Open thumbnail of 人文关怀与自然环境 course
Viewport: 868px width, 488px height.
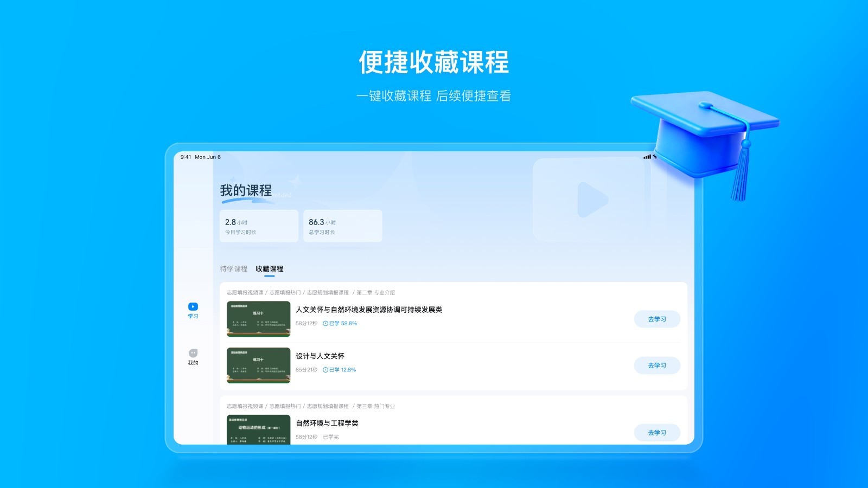258,319
